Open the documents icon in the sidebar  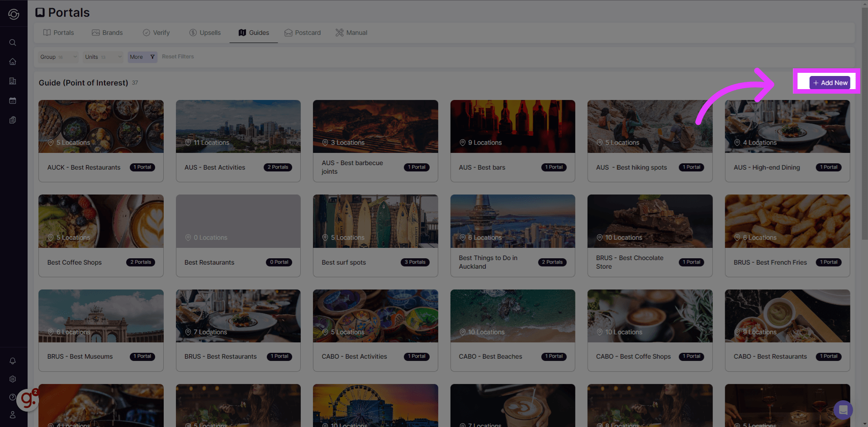click(13, 120)
